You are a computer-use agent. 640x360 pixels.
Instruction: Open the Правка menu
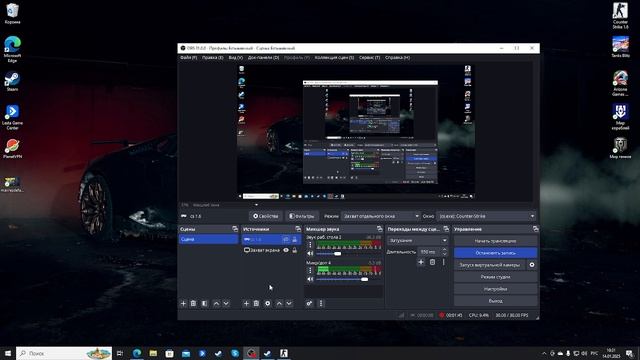click(213, 58)
